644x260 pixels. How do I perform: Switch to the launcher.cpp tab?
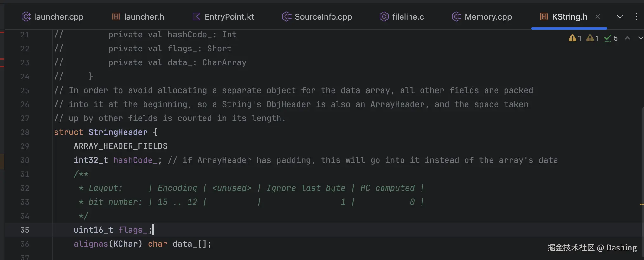(59, 17)
